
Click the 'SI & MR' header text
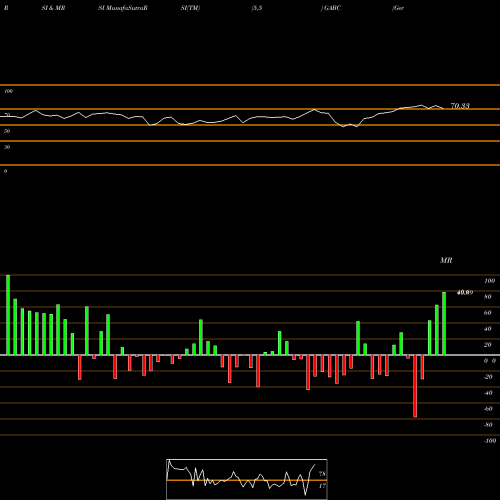pyautogui.click(x=53, y=8)
